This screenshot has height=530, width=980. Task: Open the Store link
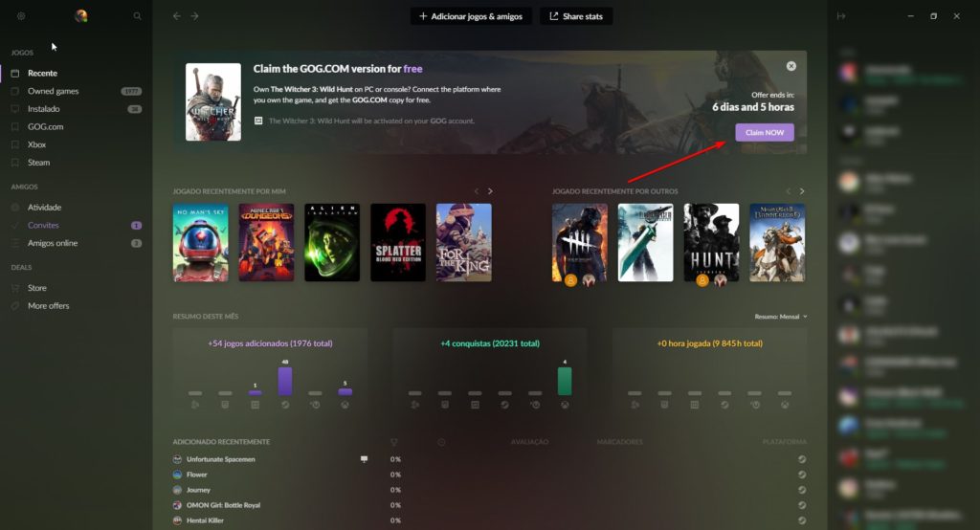coord(37,288)
